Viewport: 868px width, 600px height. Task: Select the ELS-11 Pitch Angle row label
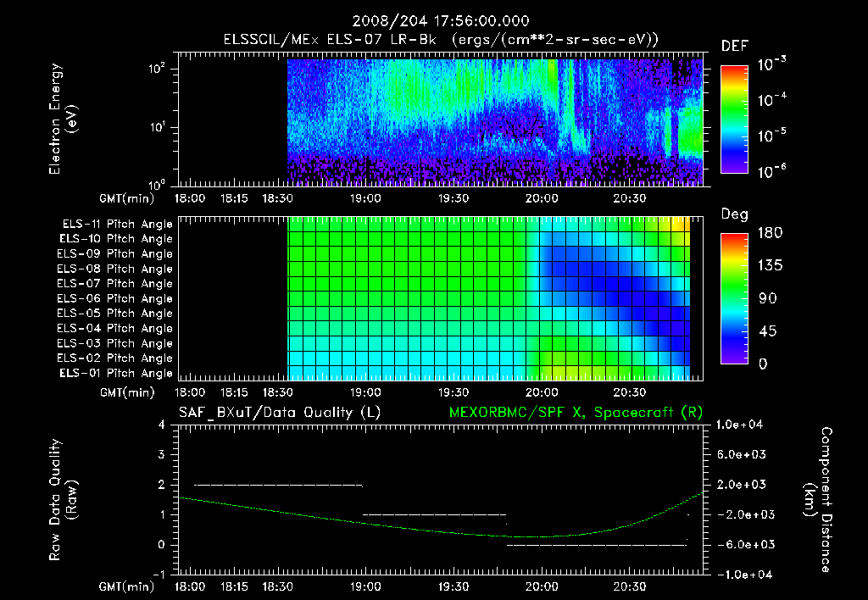pos(117,225)
